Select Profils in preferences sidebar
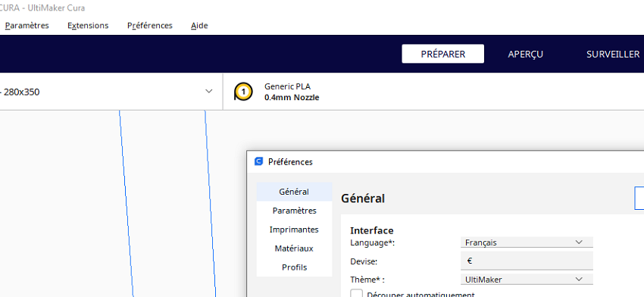Screen dimensions: 644x297 [x=294, y=267]
